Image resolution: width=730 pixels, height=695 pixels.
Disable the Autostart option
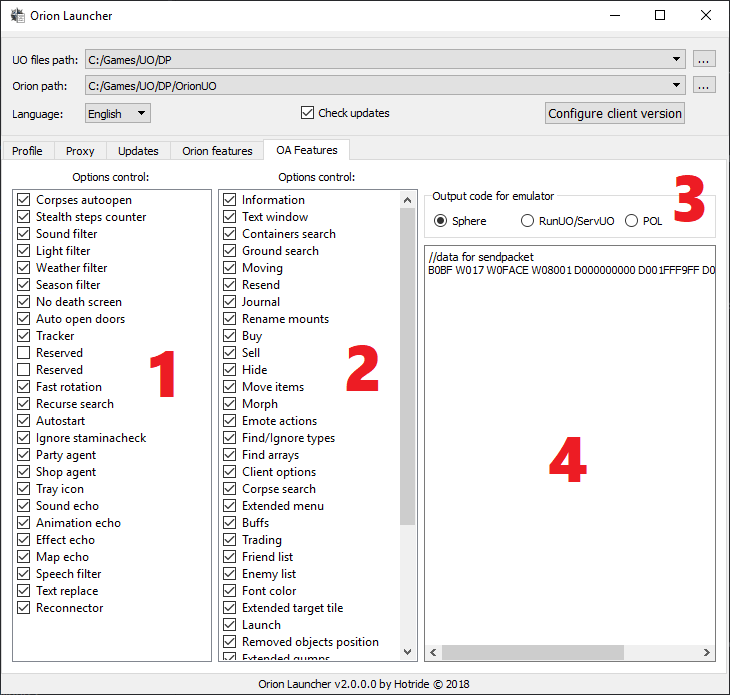[x=24, y=420]
